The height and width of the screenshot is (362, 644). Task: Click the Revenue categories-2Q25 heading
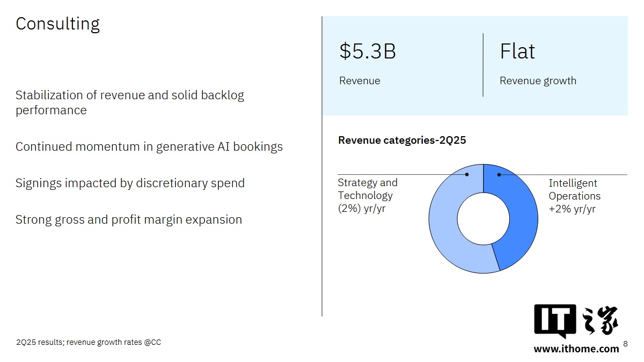[x=402, y=141]
